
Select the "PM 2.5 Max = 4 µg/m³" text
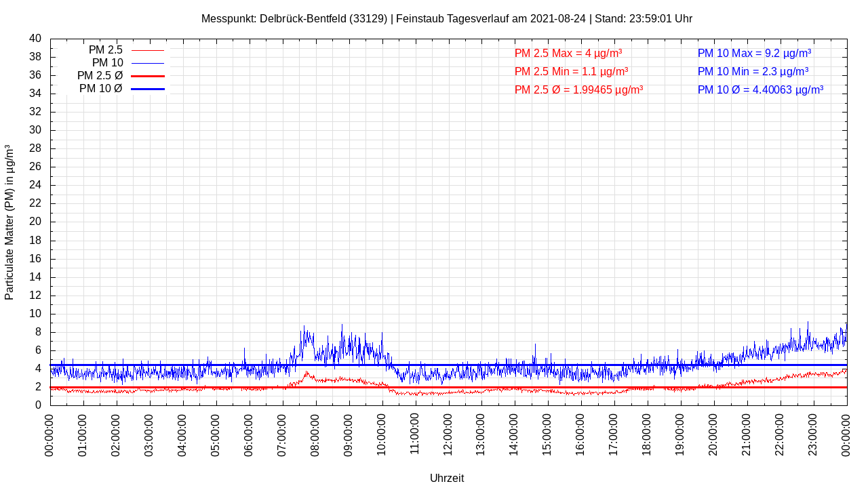[x=568, y=53]
